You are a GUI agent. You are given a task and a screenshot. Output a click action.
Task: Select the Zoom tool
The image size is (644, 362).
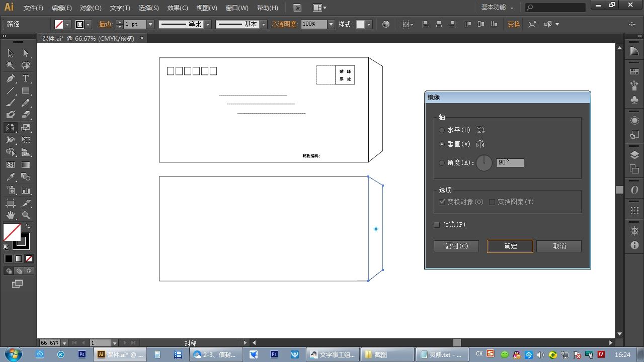point(26,215)
